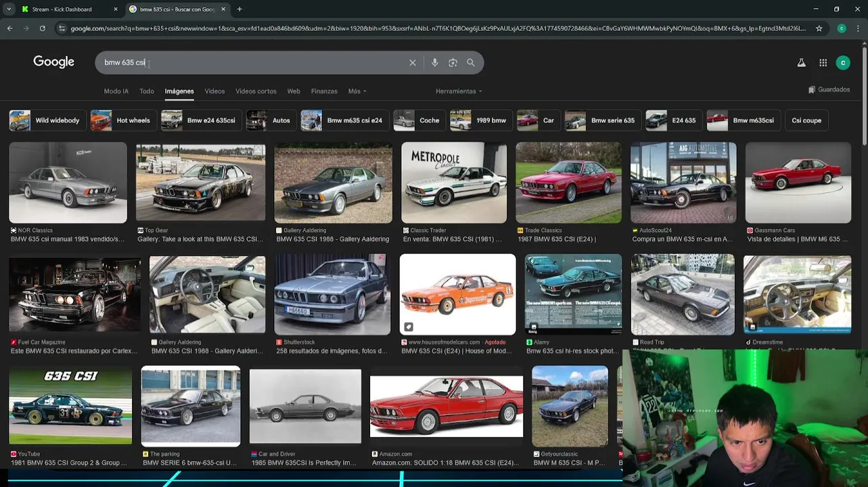Open the Top Gear race car image
Image resolution: width=868 pixels, height=487 pixels.
[201, 181]
